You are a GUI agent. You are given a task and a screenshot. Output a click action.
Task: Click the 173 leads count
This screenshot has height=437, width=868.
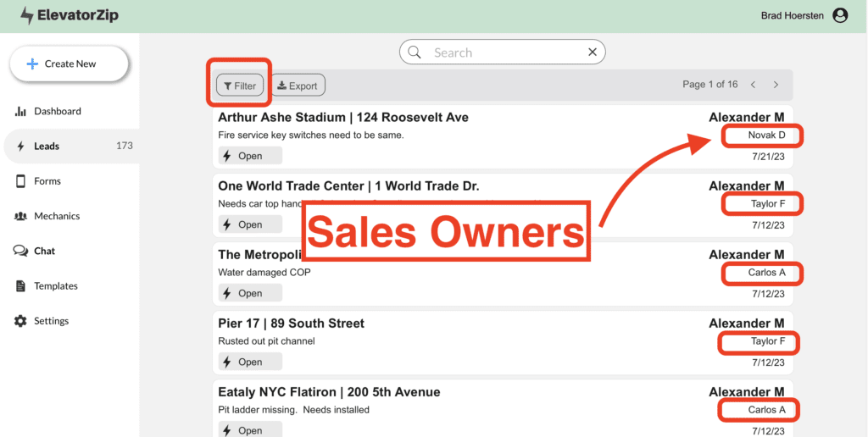pos(125,146)
